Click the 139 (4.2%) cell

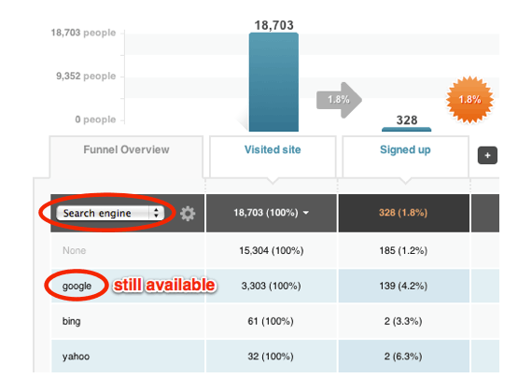pos(403,286)
